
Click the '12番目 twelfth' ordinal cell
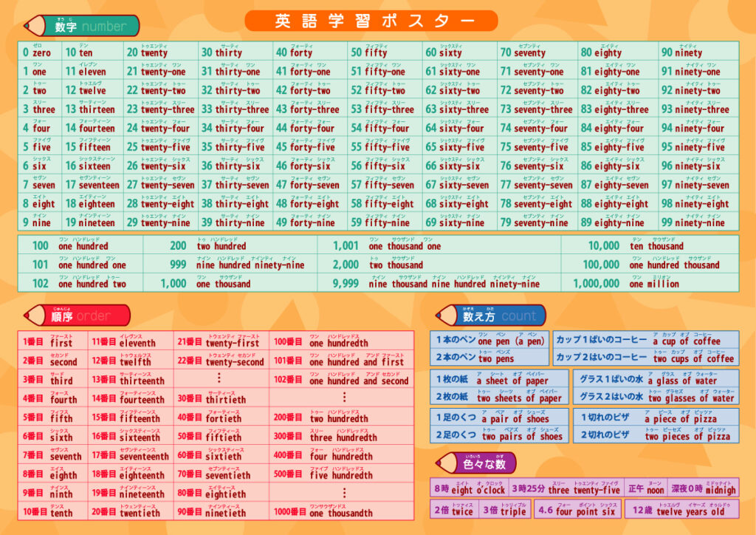pos(129,361)
